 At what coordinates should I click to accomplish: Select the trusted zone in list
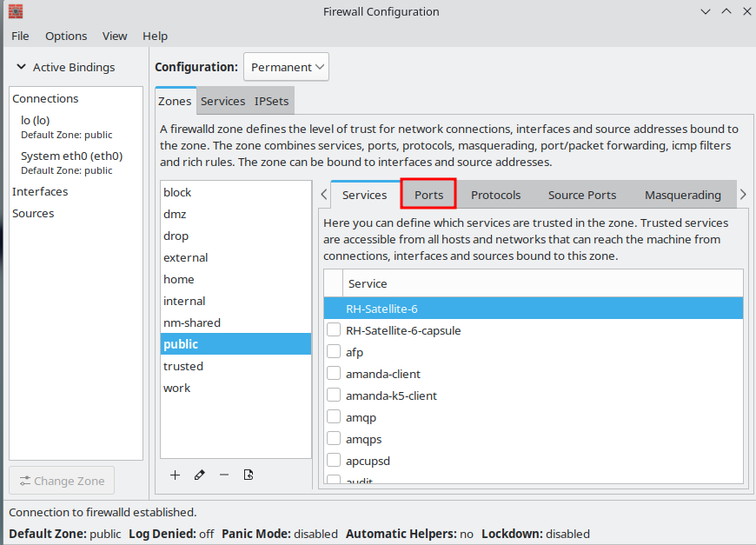(183, 366)
